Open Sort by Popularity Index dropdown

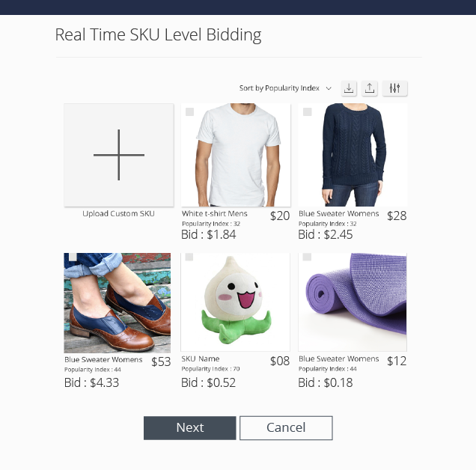click(285, 88)
